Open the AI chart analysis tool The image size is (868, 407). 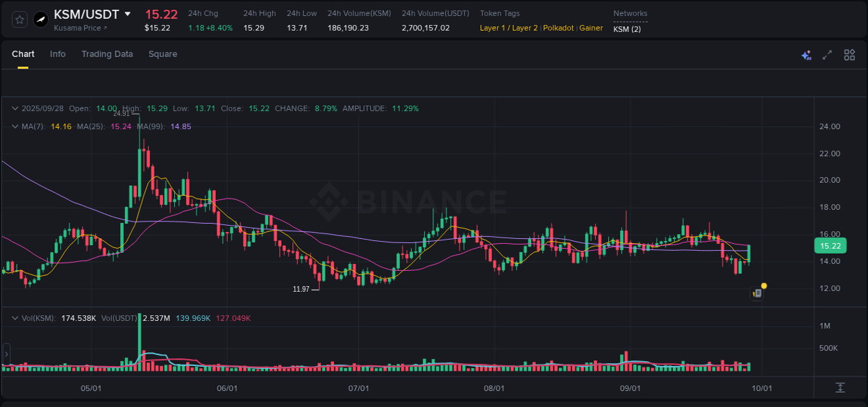(806, 54)
